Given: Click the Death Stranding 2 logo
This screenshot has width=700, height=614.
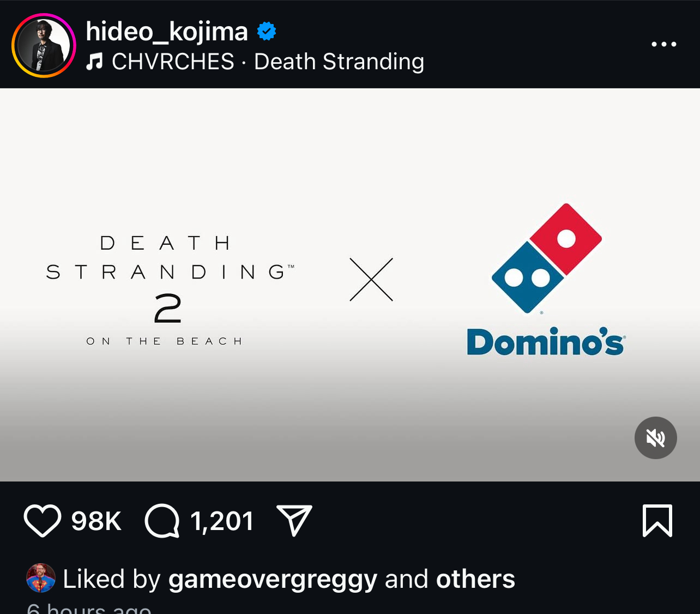Looking at the screenshot, I should [x=169, y=289].
